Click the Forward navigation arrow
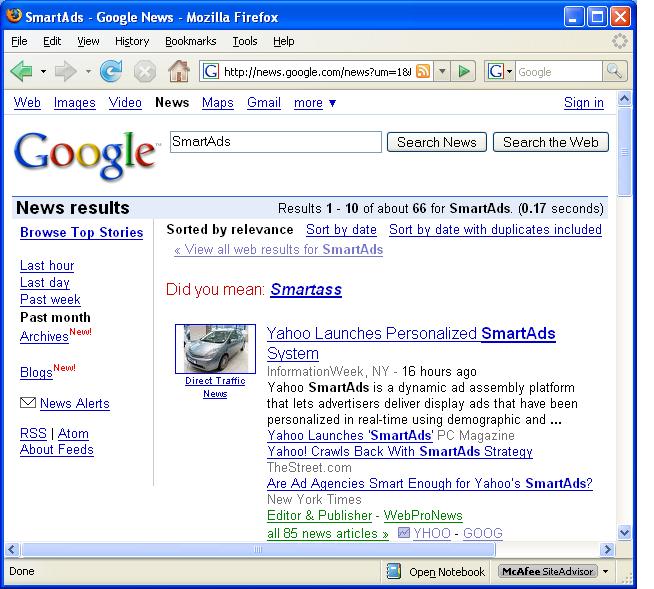This screenshot has height=589, width=654. (x=65, y=72)
